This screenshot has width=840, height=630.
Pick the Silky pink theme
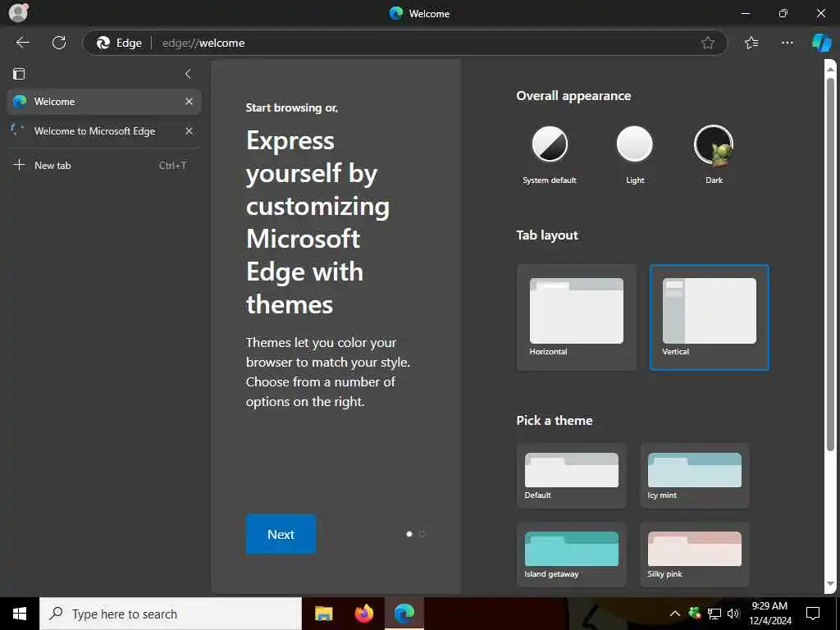click(x=695, y=555)
